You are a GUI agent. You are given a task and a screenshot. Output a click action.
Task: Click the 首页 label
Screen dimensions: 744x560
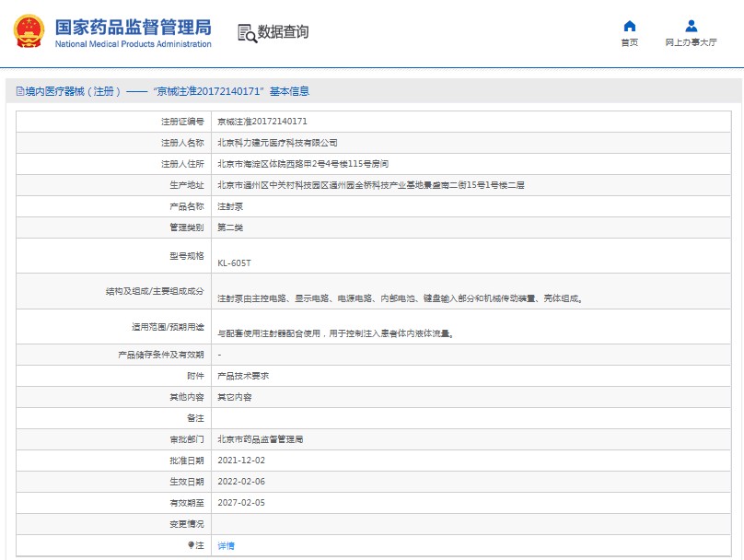click(x=630, y=42)
